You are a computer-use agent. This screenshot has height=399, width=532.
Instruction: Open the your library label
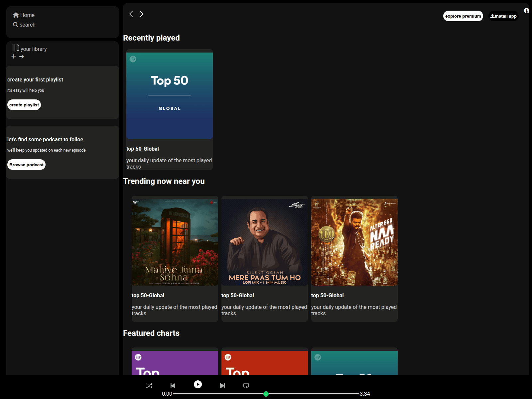click(34, 49)
